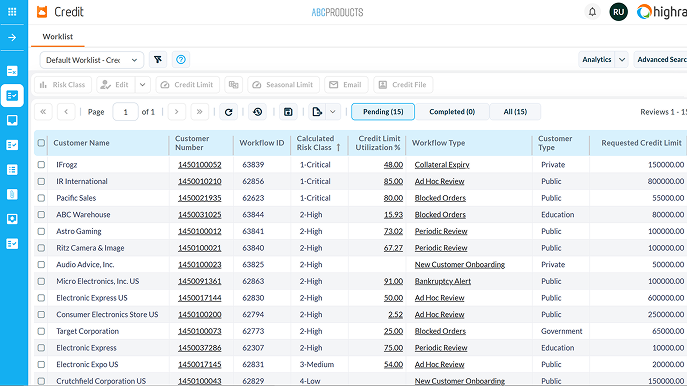Switch to the Worklist tab
The width and height of the screenshot is (687, 386).
point(57,37)
